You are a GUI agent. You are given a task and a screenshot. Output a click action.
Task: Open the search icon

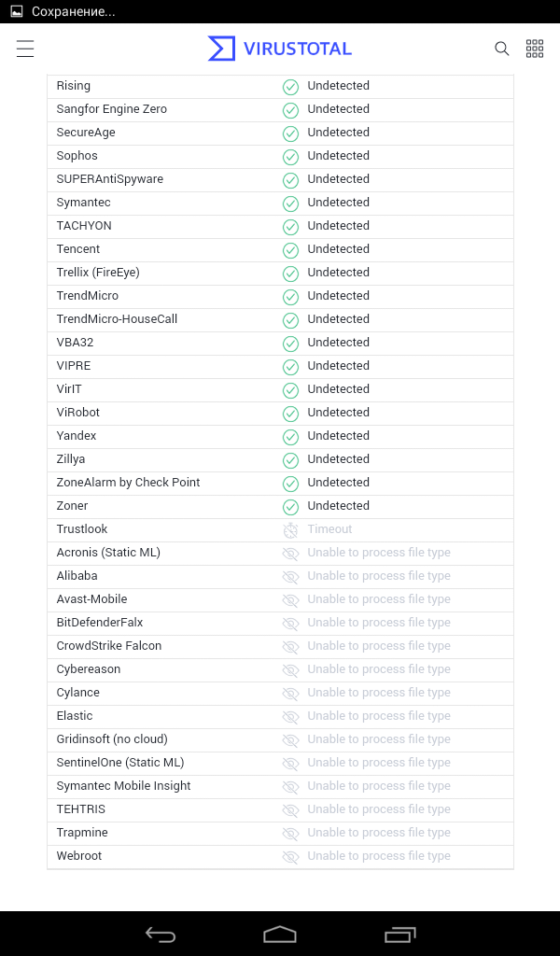(502, 49)
